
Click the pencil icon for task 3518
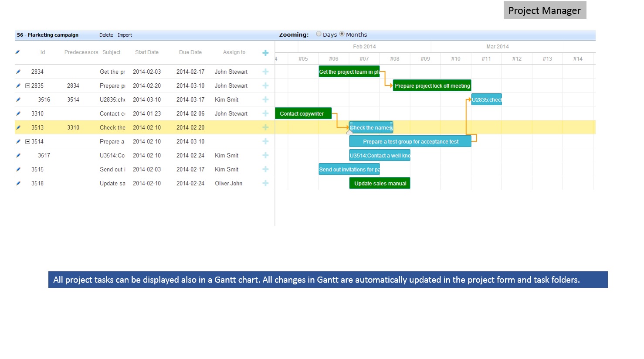(x=18, y=183)
